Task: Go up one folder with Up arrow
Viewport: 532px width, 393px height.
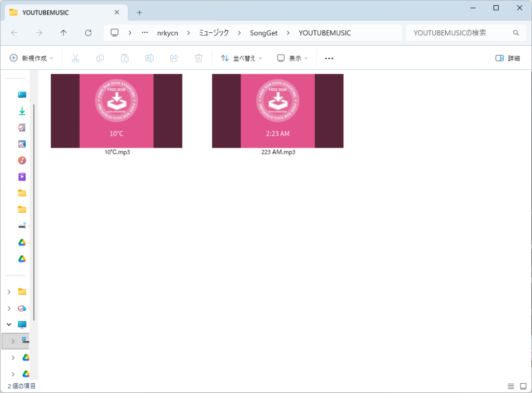Action: 63,33
